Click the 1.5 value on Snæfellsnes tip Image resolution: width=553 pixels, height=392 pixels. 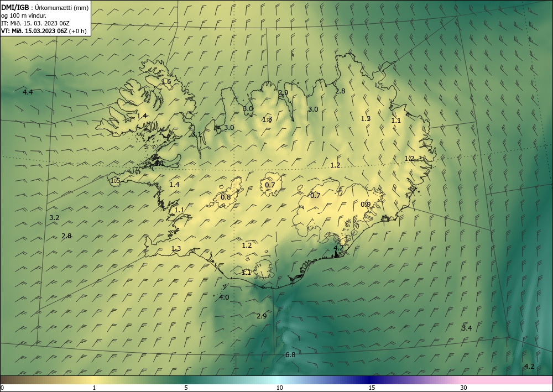click(116, 181)
